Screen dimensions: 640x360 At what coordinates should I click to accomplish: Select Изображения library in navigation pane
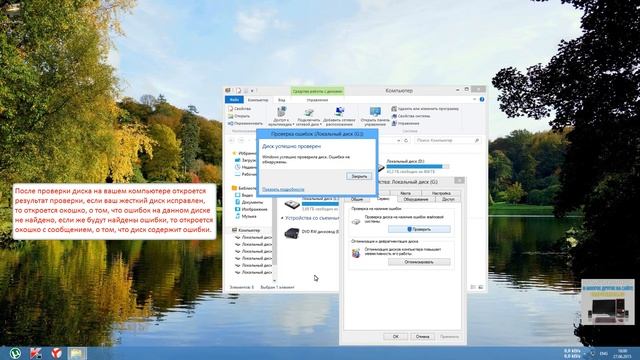pyautogui.click(x=251, y=209)
